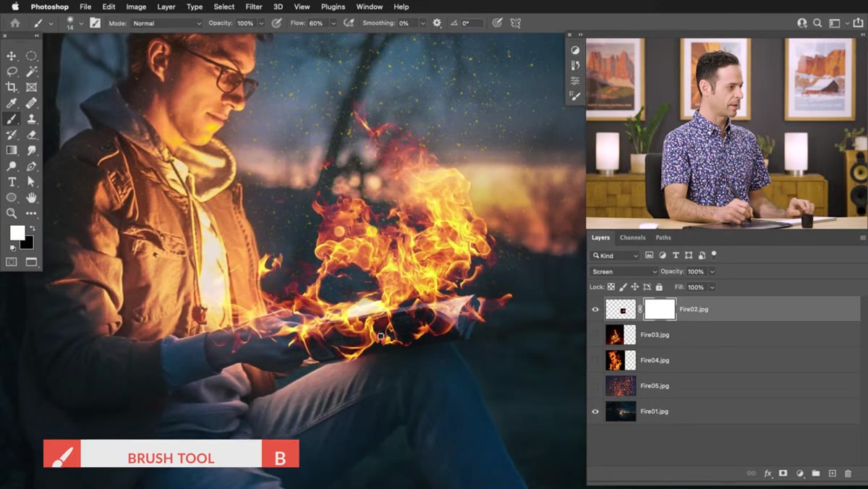Hide the Fire01.jpg layer
Screen dimensions: 868x489
click(x=595, y=412)
